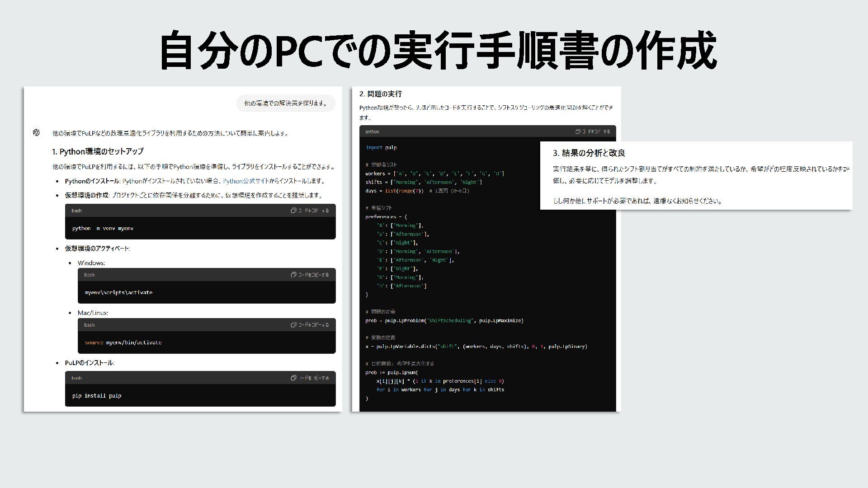Copy the Mac/Linux source activate code
This screenshot has height=488, width=868.
click(x=310, y=325)
